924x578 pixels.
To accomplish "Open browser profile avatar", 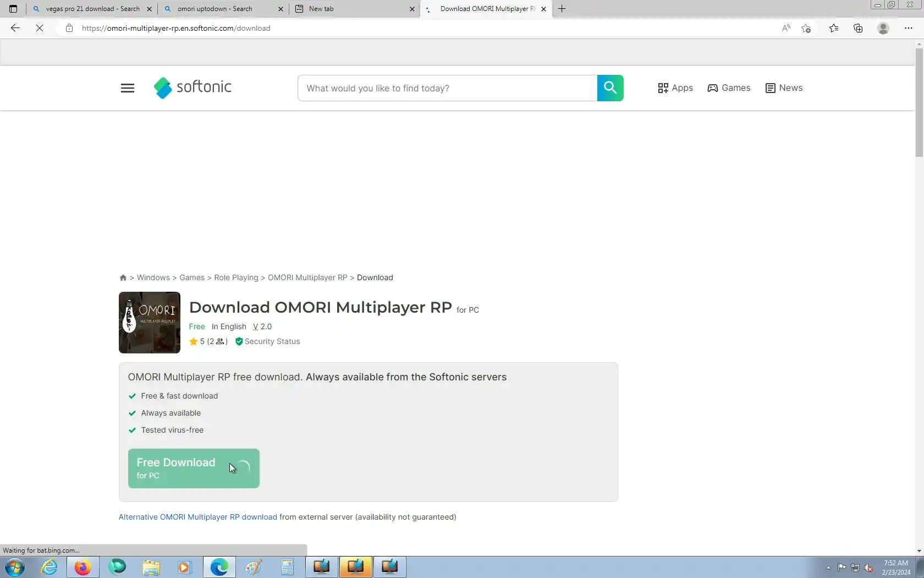I will [x=883, y=28].
